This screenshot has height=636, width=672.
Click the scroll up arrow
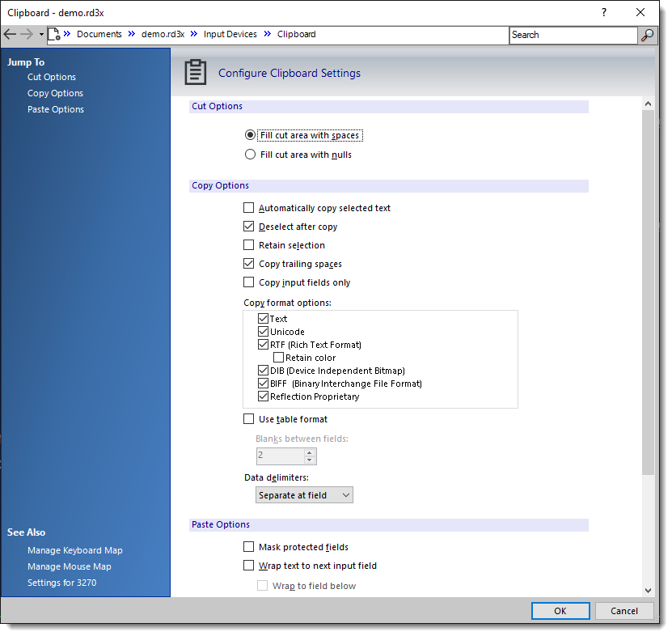click(x=648, y=104)
